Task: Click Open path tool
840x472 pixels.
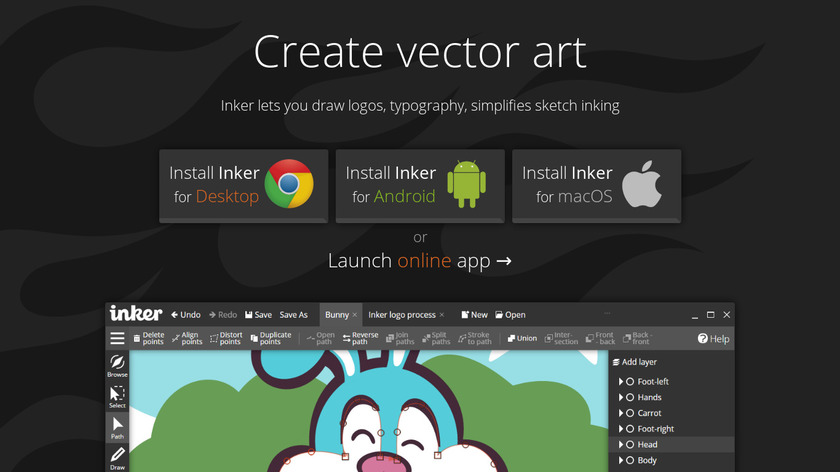Action: click(320, 338)
